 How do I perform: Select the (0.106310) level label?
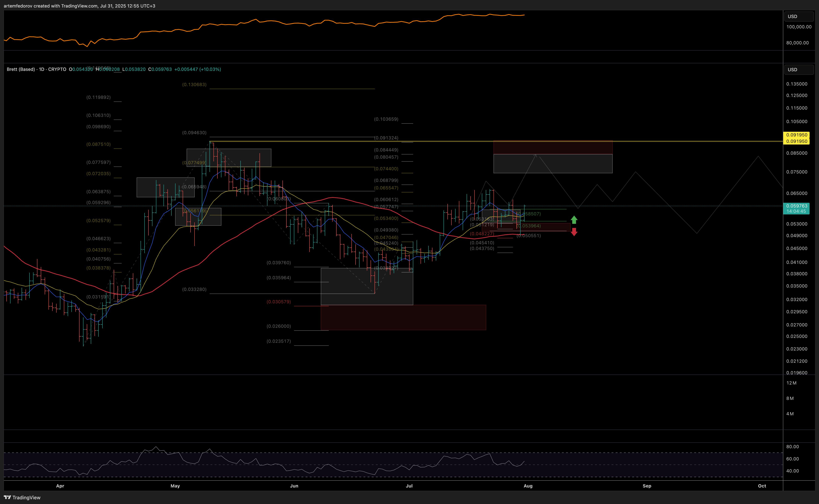tap(98, 115)
